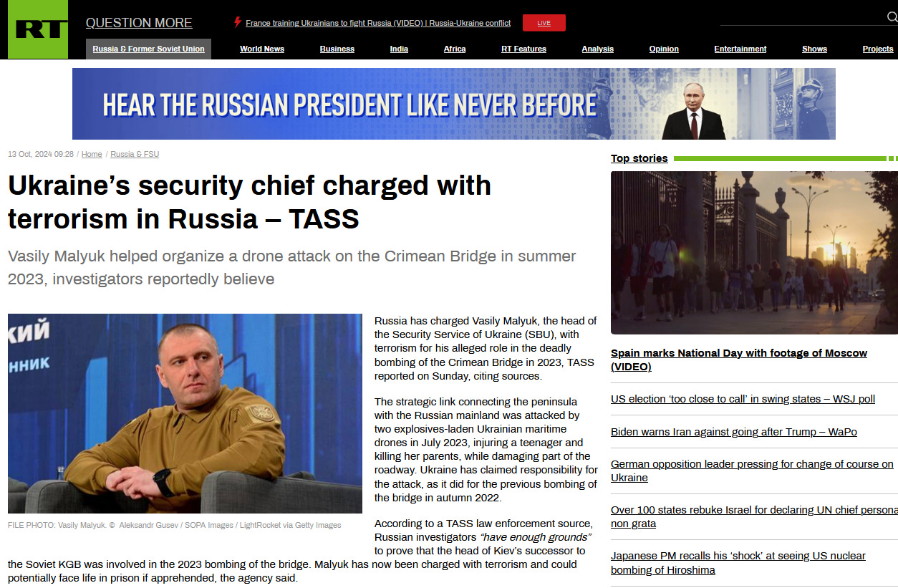898x588 pixels.
Task: Click the search input field
Action: click(802, 17)
